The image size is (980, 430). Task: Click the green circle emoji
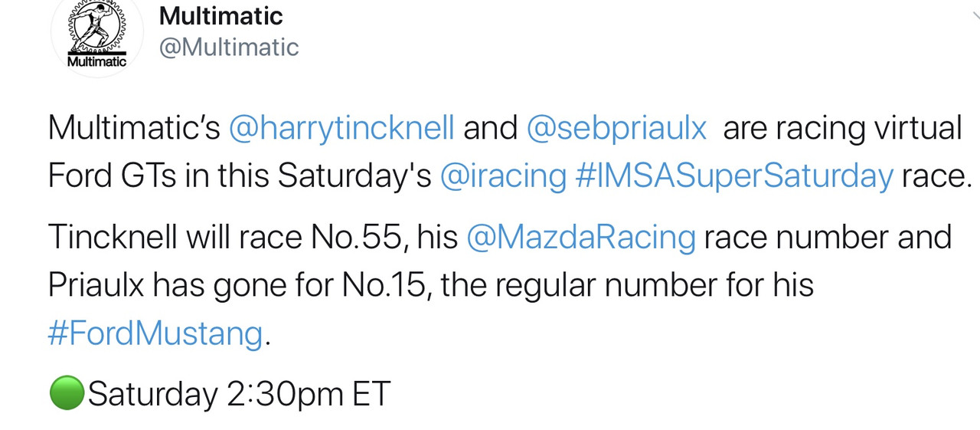[67, 394]
